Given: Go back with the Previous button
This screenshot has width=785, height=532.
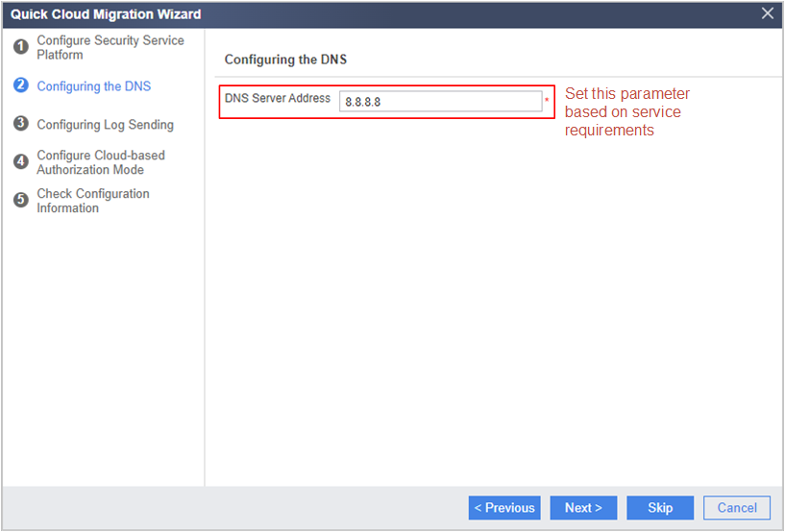Looking at the screenshot, I should pos(504,508).
